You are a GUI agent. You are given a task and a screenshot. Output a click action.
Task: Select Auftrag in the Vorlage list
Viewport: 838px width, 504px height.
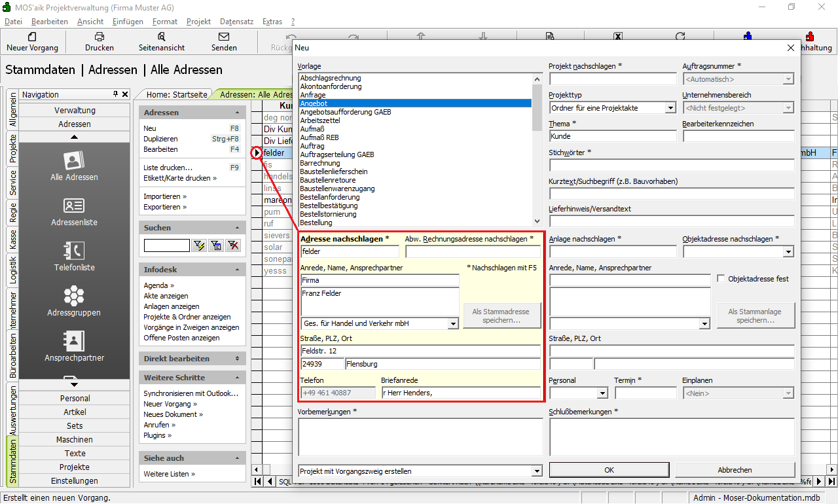[x=312, y=146]
